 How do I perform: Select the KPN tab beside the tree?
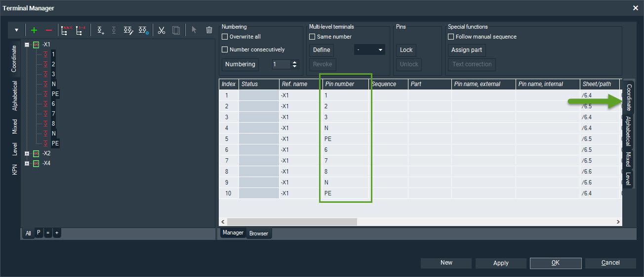15,170
